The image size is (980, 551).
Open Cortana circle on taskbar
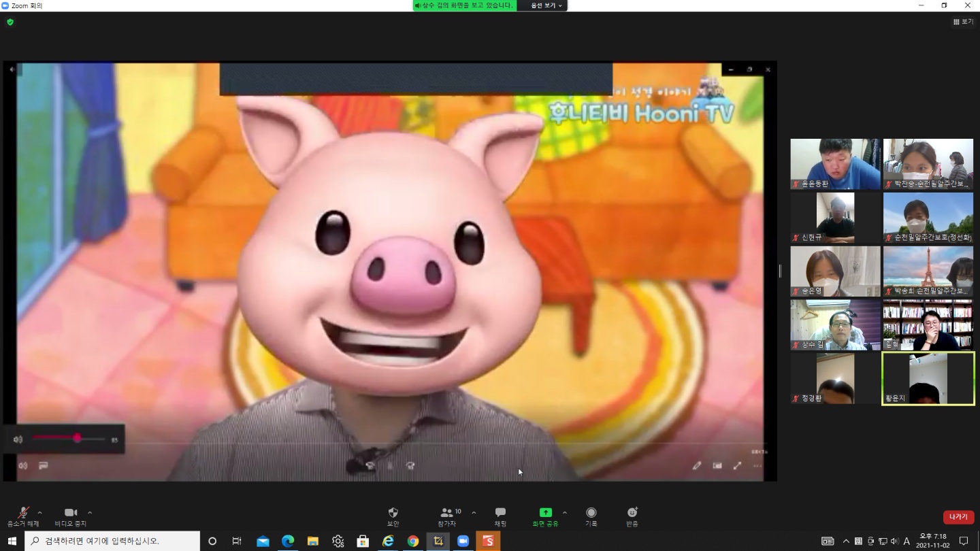click(212, 541)
